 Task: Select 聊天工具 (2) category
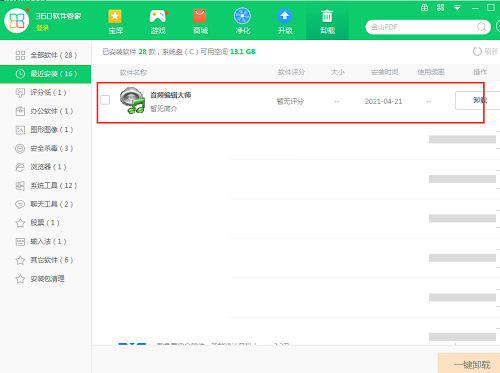46,204
